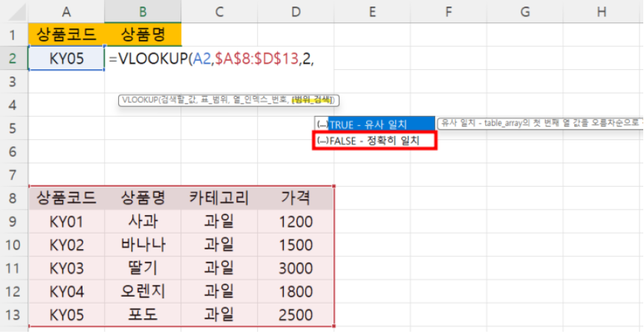Select the 바나나 product name cell

143,245
